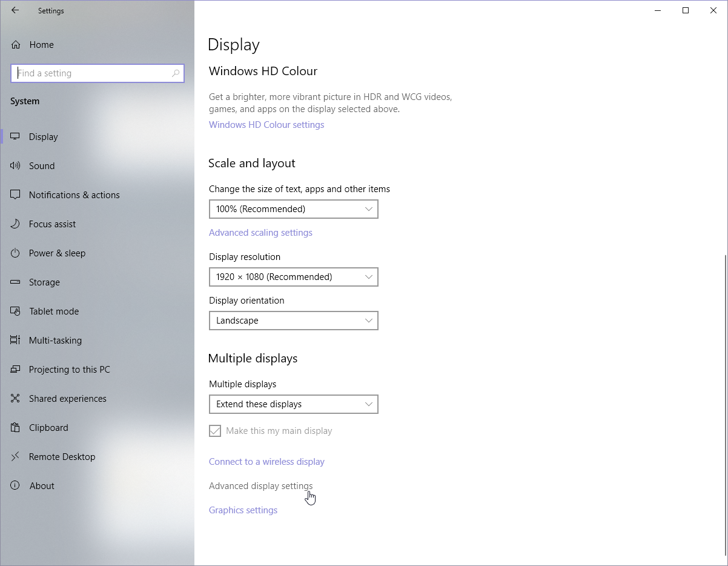Open Focus assist moon icon
The image size is (728, 566).
tap(16, 224)
